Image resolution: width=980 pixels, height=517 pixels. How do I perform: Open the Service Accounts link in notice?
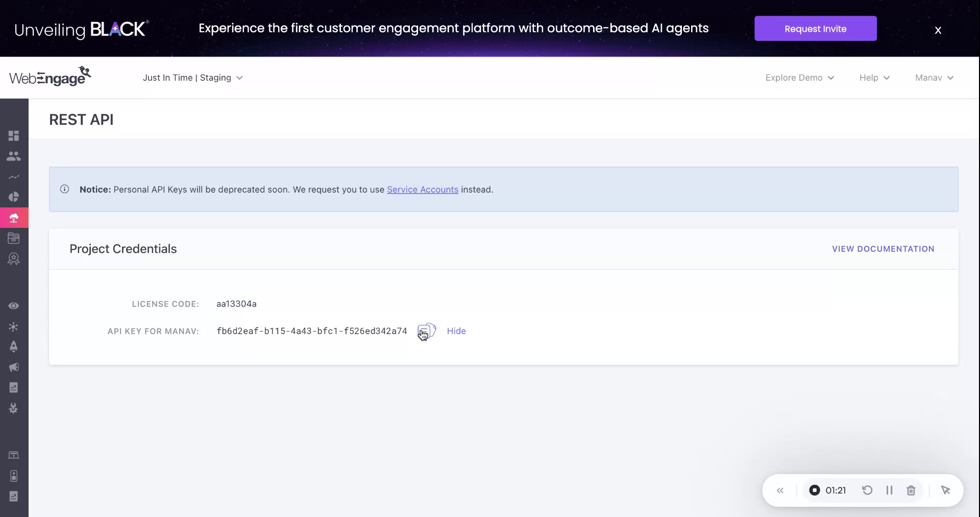point(422,190)
